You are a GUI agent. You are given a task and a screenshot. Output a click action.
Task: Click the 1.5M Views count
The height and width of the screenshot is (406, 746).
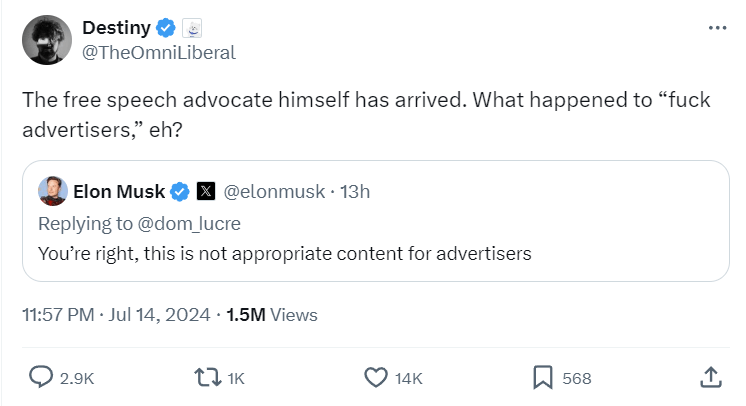click(x=272, y=315)
